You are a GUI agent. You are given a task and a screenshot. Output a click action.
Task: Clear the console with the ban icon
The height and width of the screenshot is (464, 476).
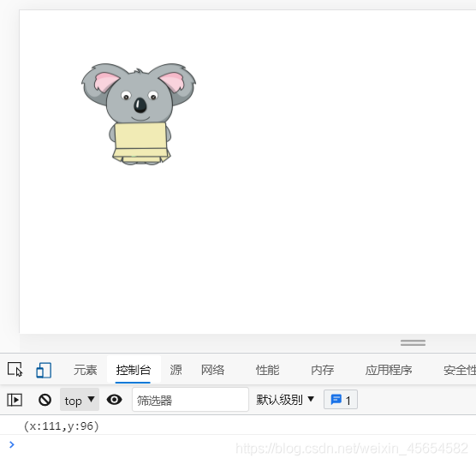tap(45, 400)
